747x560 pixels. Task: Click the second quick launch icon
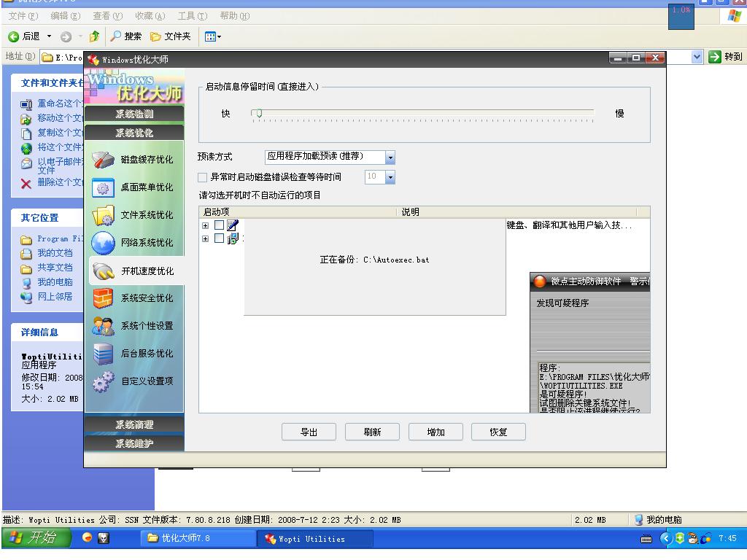pos(104,538)
